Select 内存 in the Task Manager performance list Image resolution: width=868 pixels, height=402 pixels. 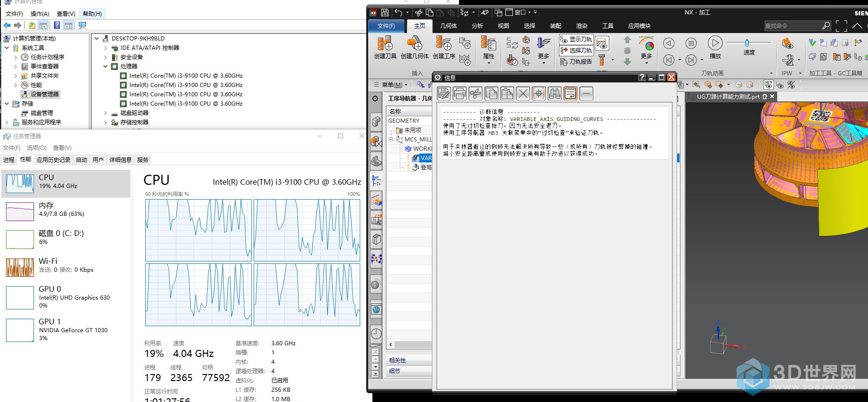point(66,211)
